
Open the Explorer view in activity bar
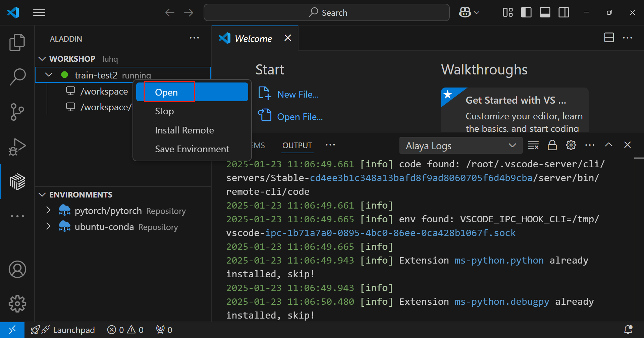pos(17,43)
